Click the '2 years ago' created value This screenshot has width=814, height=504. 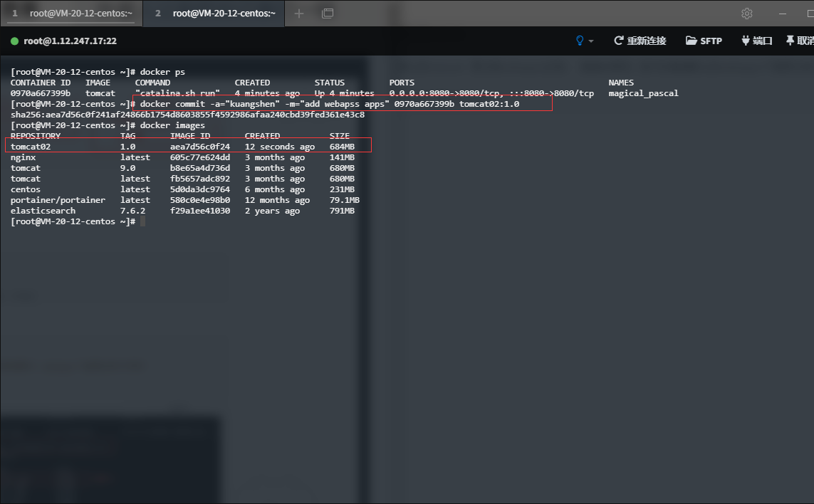272,211
